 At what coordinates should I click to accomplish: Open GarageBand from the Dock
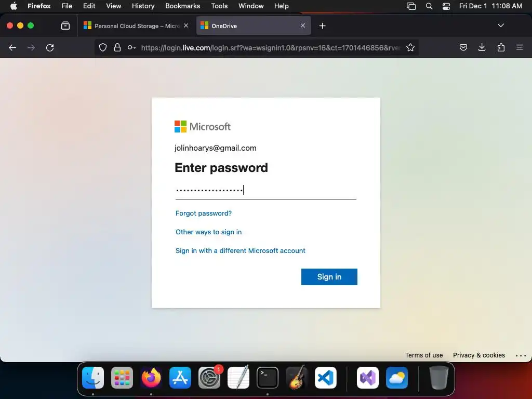click(x=297, y=378)
